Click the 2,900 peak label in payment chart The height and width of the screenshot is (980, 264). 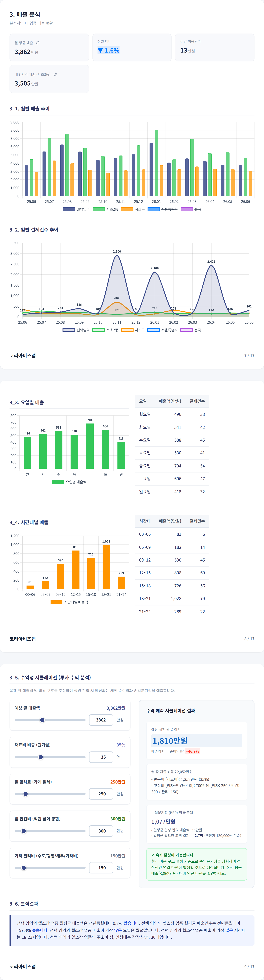tap(117, 252)
